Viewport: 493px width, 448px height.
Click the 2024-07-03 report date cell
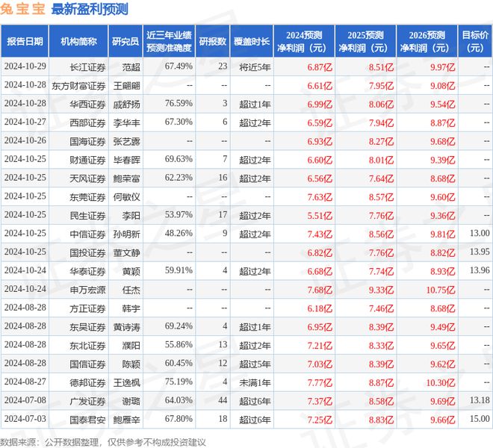pos(25,418)
